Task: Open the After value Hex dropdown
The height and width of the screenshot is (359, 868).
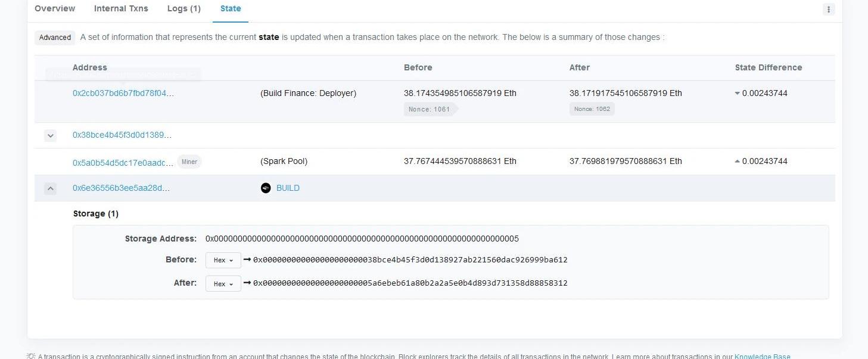Action: click(x=223, y=283)
